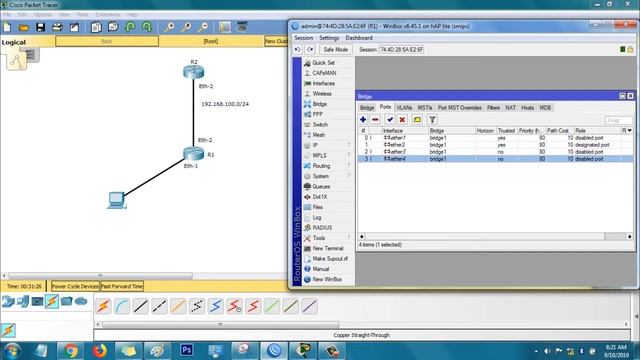Expand the MPLS submenu in WinBox sidebar
Screen dimensions: 640x360
coord(349,156)
